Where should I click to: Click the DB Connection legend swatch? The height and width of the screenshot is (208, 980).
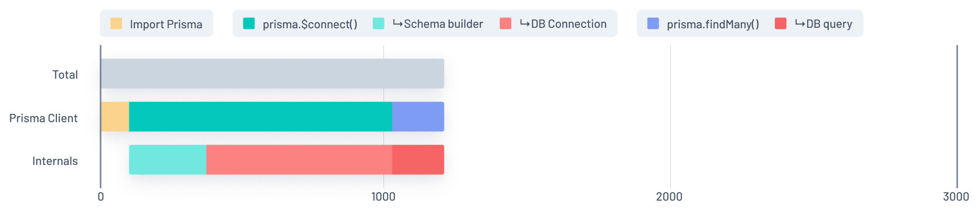click(505, 23)
